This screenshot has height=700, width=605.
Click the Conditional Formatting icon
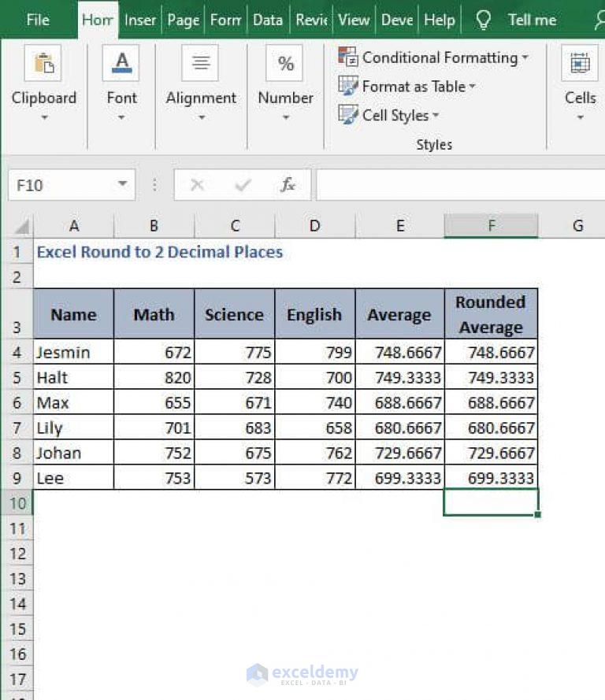tap(348, 57)
